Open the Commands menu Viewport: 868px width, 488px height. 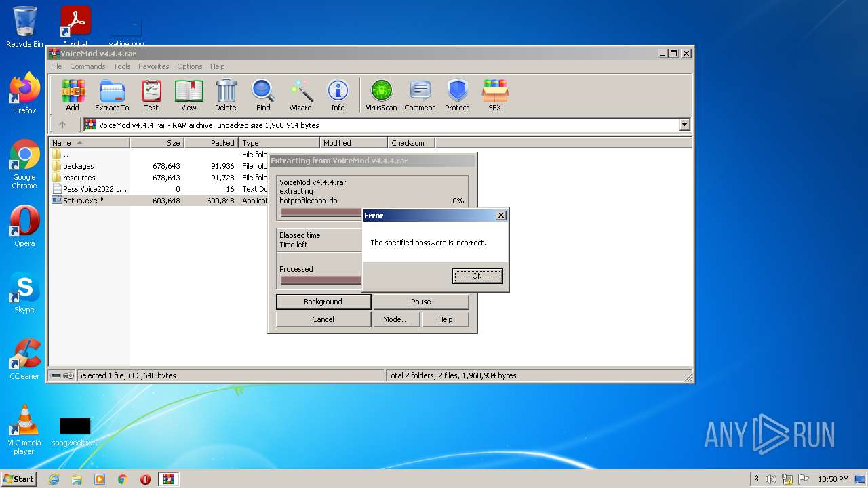pyautogui.click(x=87, y=66)
